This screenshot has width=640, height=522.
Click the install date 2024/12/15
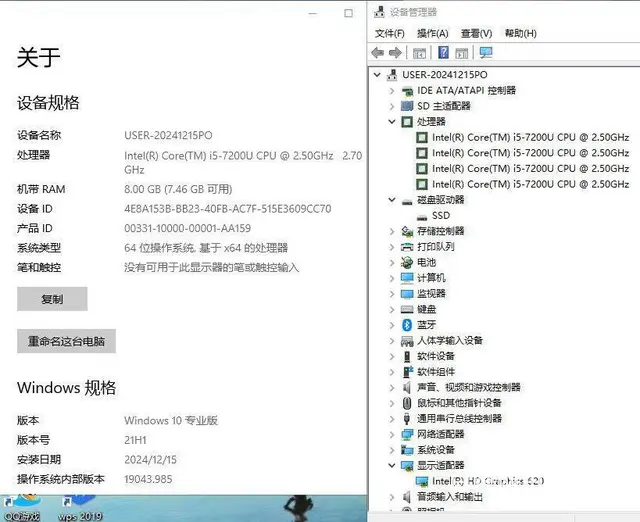[x=150, y=460]
